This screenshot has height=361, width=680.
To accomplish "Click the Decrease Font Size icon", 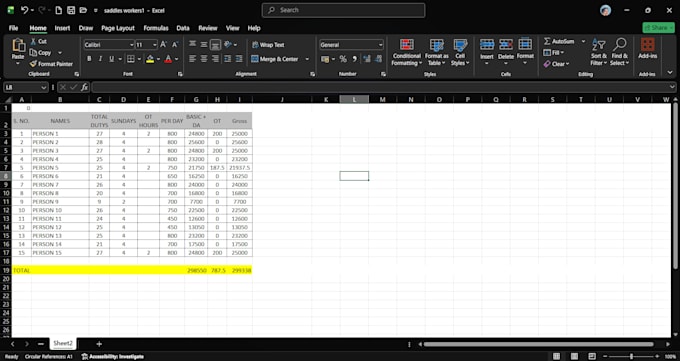I will click(x=175, y=45).
